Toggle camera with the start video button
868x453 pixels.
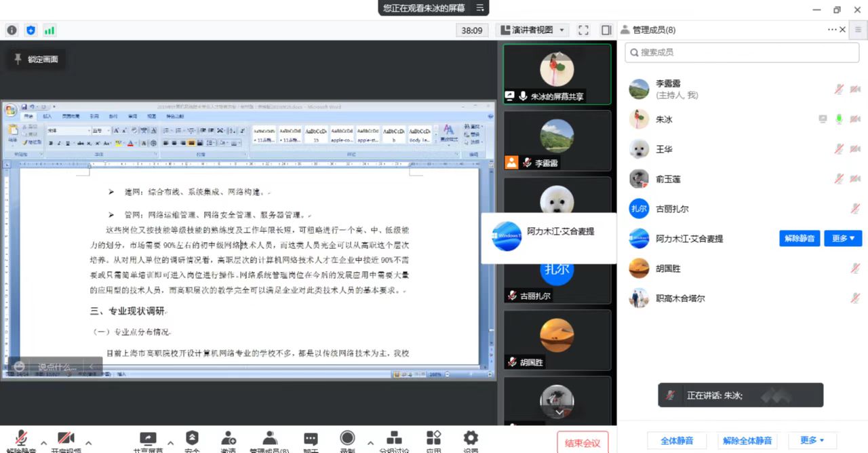[x=66, y=439]
